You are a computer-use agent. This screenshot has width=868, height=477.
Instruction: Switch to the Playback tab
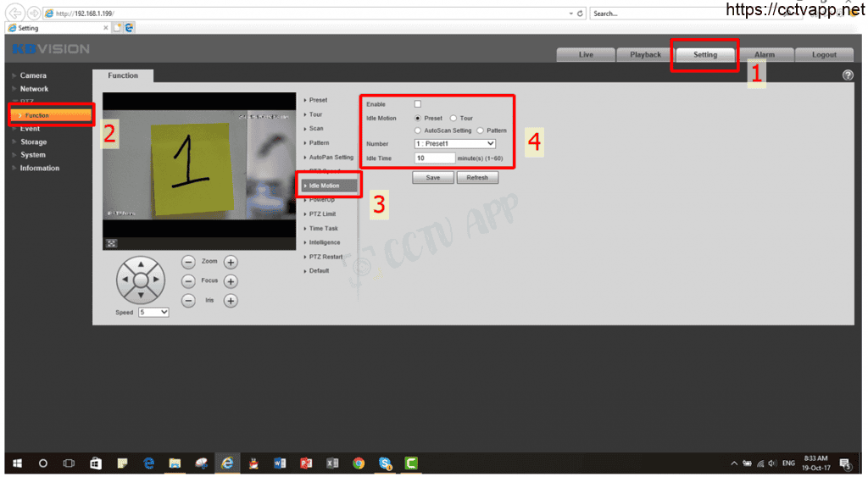tap(645, 55)
